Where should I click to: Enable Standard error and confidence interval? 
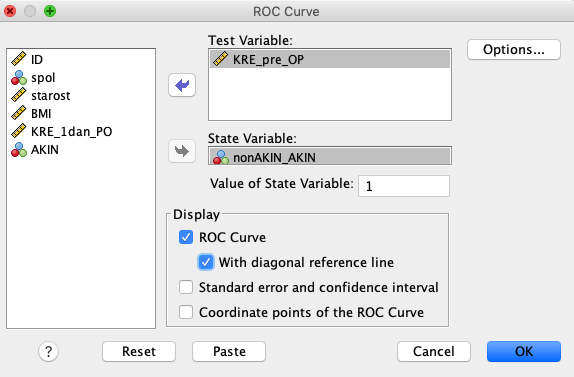(x=186, y=287)
